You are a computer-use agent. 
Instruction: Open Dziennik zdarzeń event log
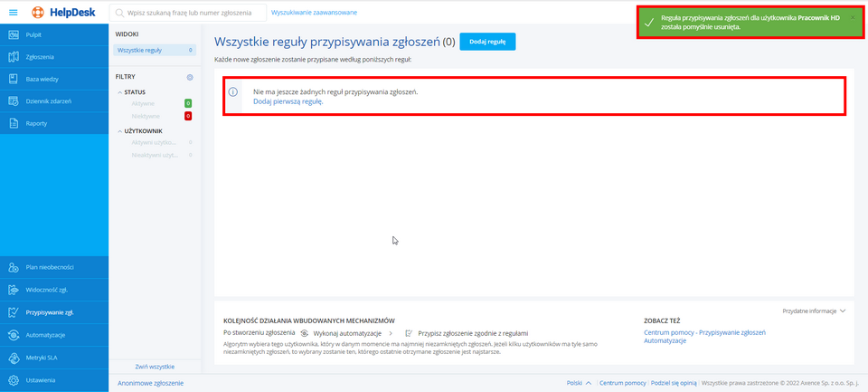[x=48, y=100]
